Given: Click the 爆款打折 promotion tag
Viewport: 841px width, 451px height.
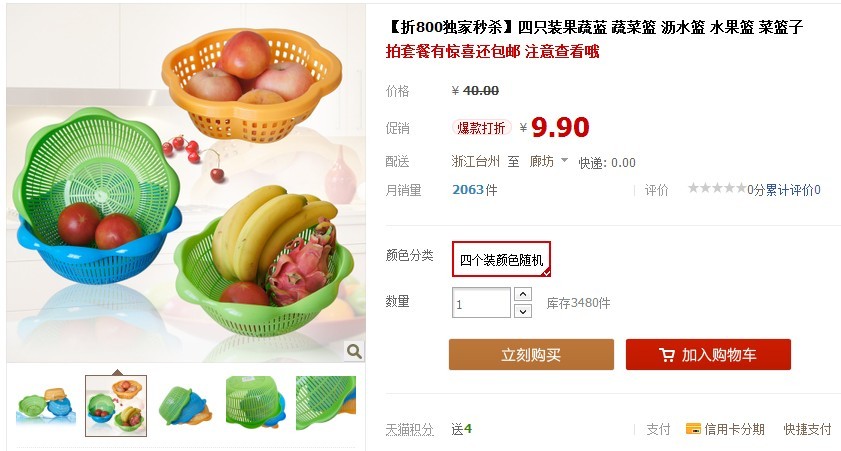Looking at the screenshot, I should pos(481,128).
